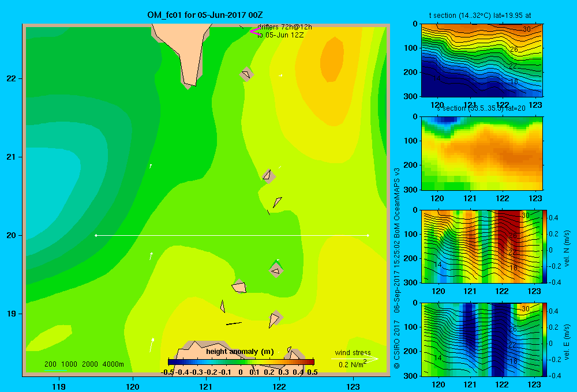Click the '14' isotherm label in t section
Image resolution: width=577 pixels, height=392 pixels.
(437, 78)
